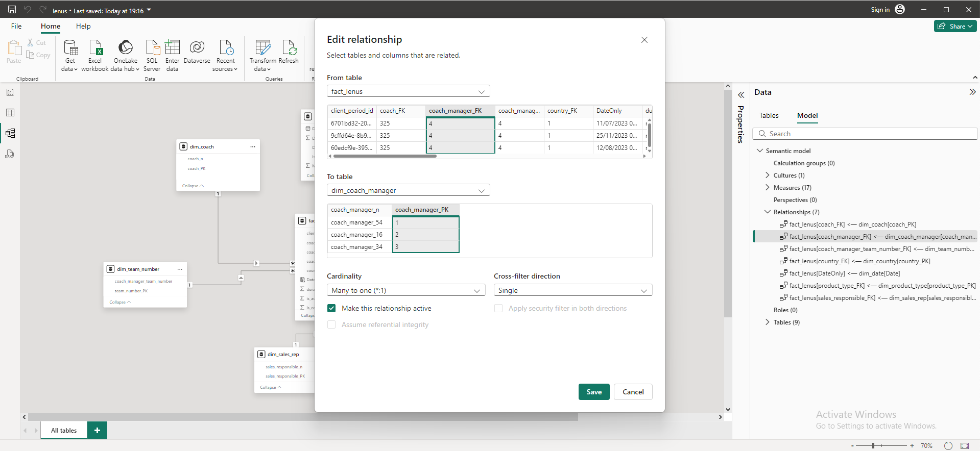Collapse the dim_coach table card
Screen dimensions: 980x451
click(x=193, y=186)
